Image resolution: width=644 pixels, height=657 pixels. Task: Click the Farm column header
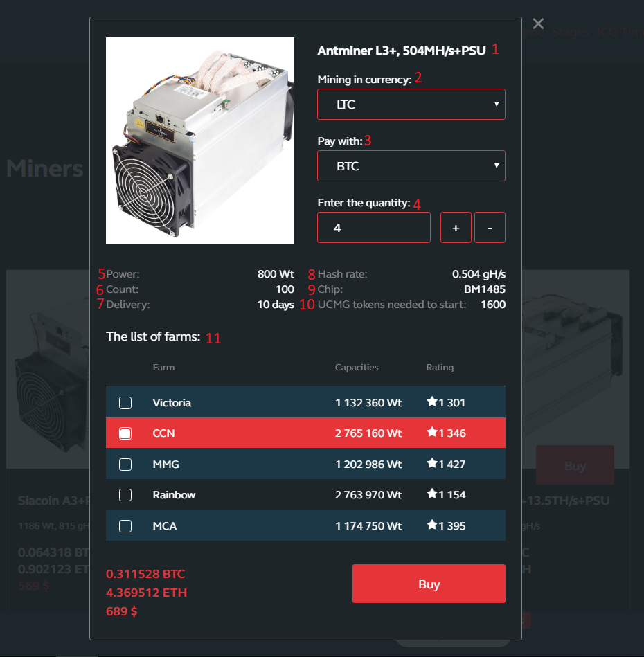163,368
